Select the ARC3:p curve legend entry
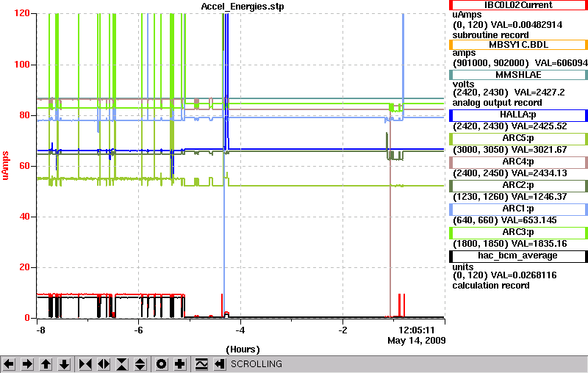 [x=518, y=233]
